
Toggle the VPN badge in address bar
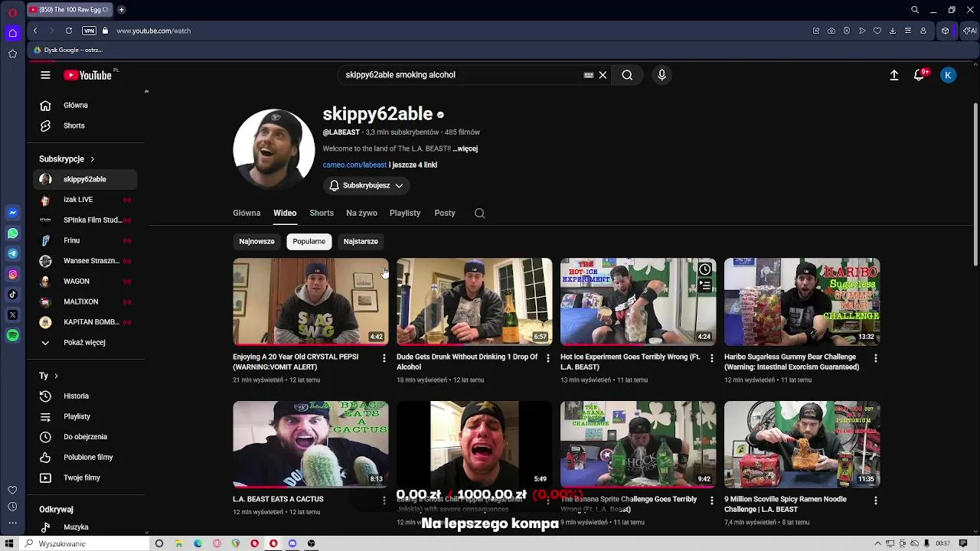tap(89, 31)
